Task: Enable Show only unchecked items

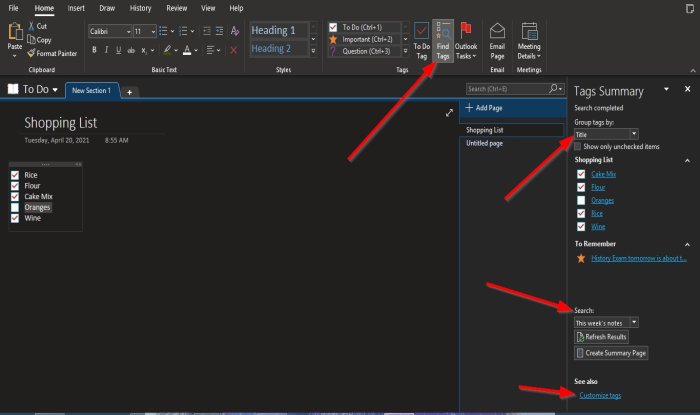Action: pos(578,146)
